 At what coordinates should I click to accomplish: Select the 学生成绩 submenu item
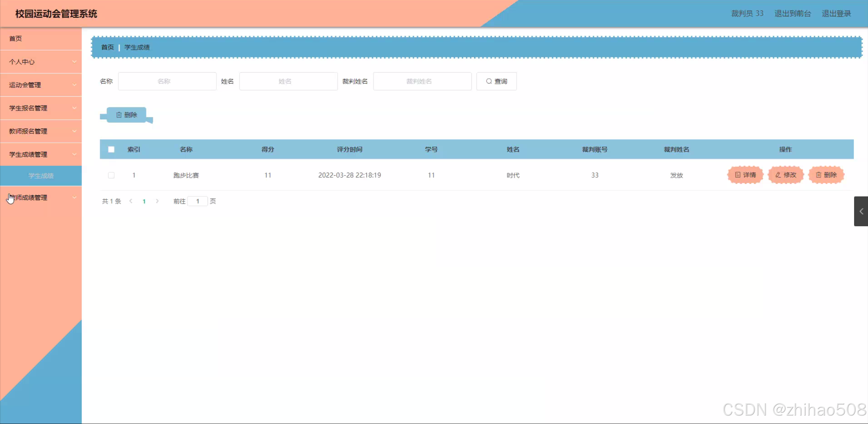click(x=41, y=176)
